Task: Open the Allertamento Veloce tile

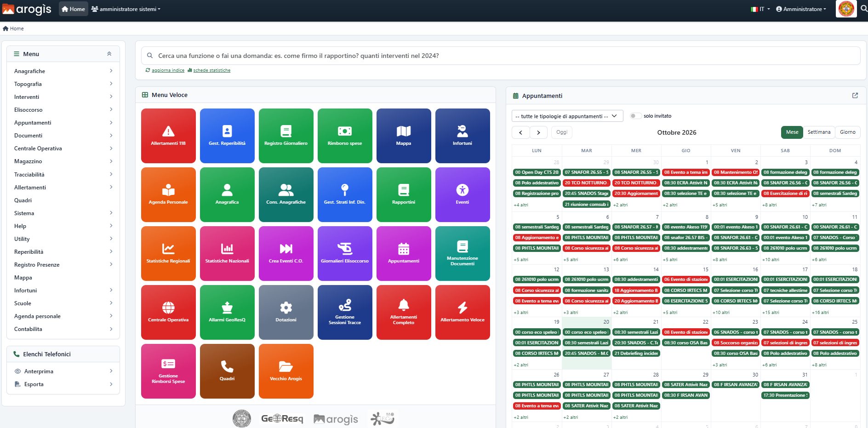Action: pos(463,312)
